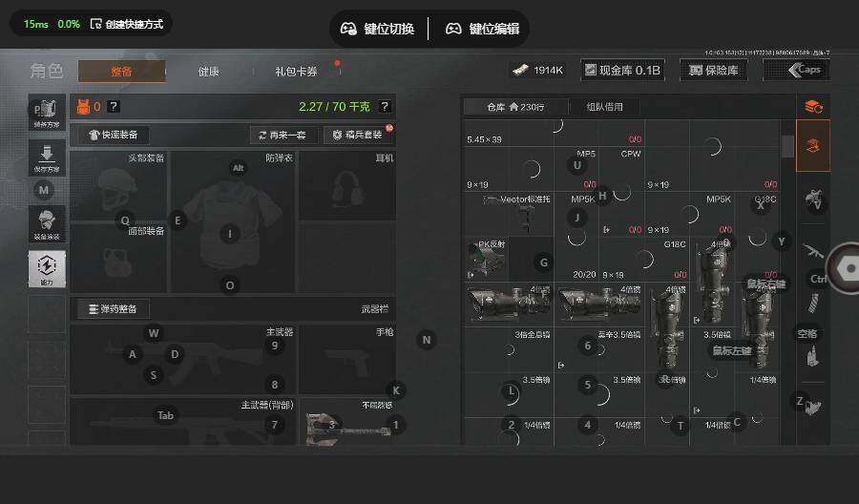Click the 再来一套 button

pyautogui.click(x=283, y=135)
